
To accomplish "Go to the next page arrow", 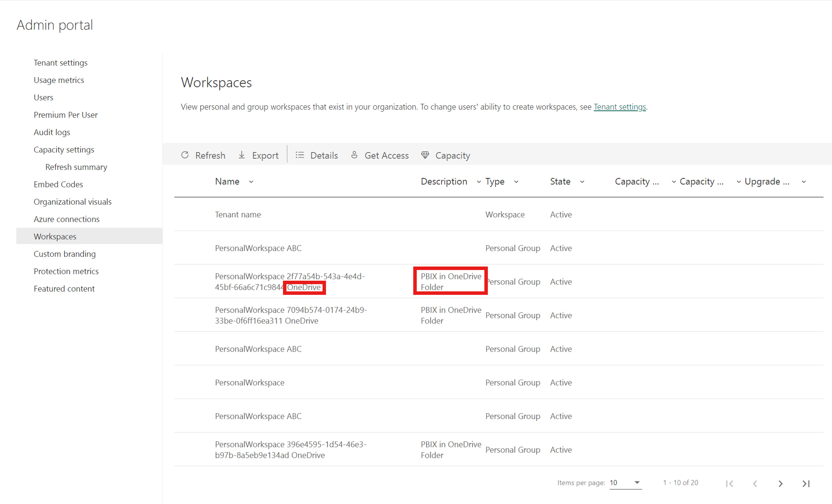I will [x=780, y=483].
